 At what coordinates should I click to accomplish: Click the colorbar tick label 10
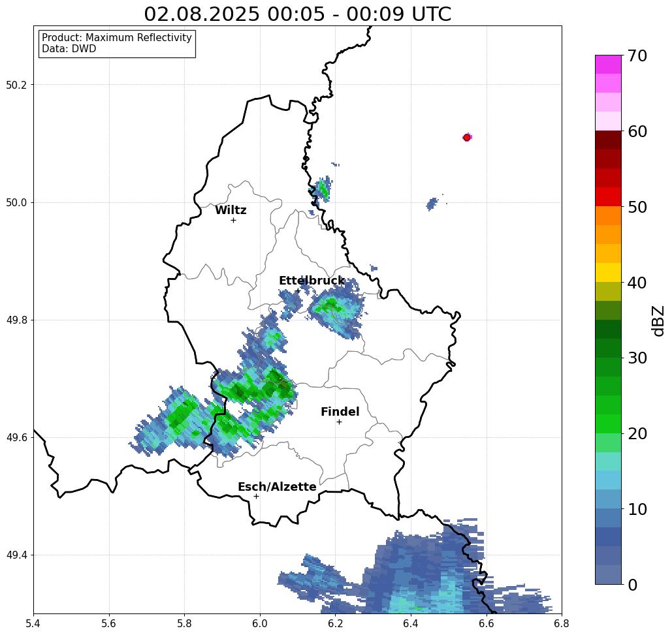pyautogui.click(x=637, y=509)
